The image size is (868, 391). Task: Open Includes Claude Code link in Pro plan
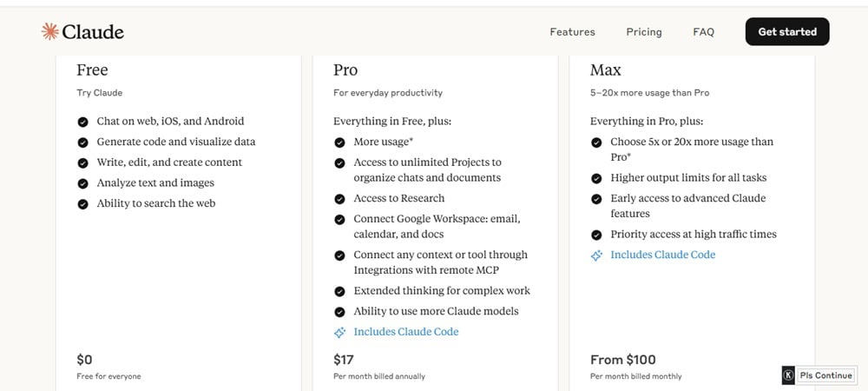click(x=405, y=332)
